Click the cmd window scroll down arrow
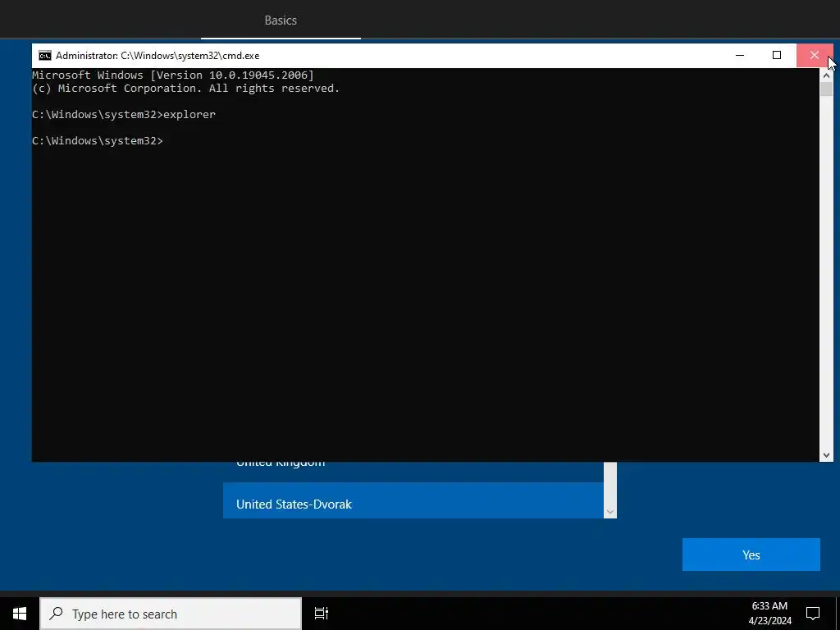The image size is (840, 630). click(x=826, y=455)
